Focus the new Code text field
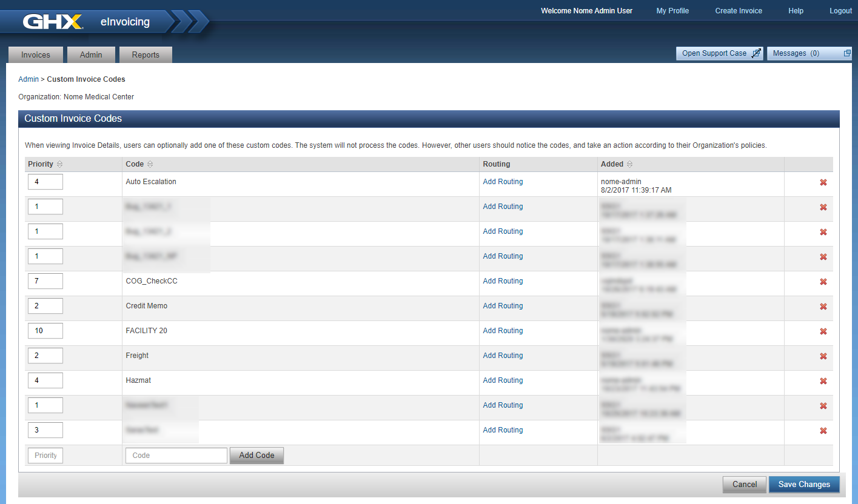This screenshot has width=858, height=504. (176, 456)
